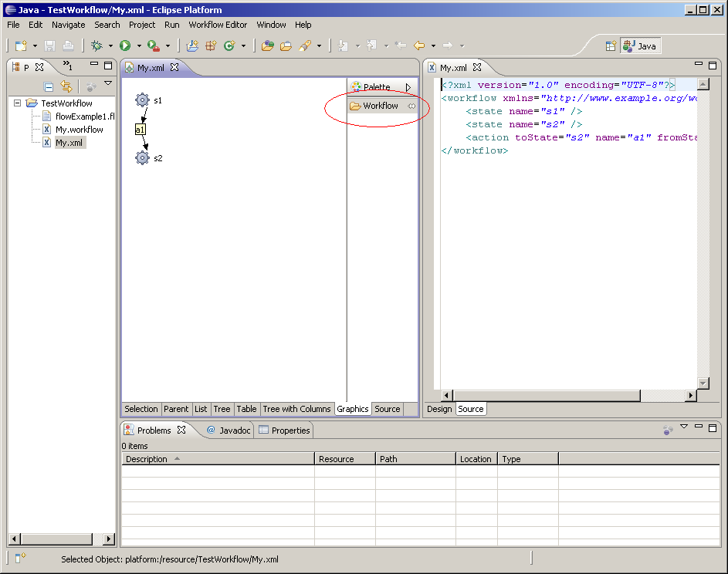Toggle Link with Editor in Package Explorer

tap(66, 87)
